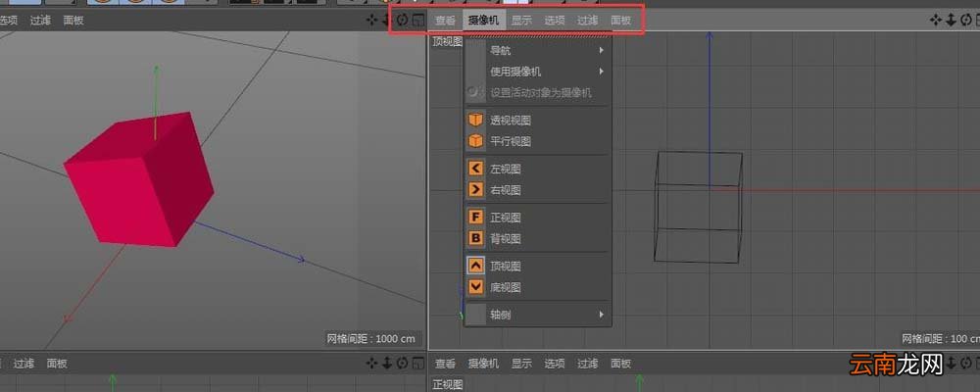Open the 查看 menu of the top view

[x=446, y=21]
